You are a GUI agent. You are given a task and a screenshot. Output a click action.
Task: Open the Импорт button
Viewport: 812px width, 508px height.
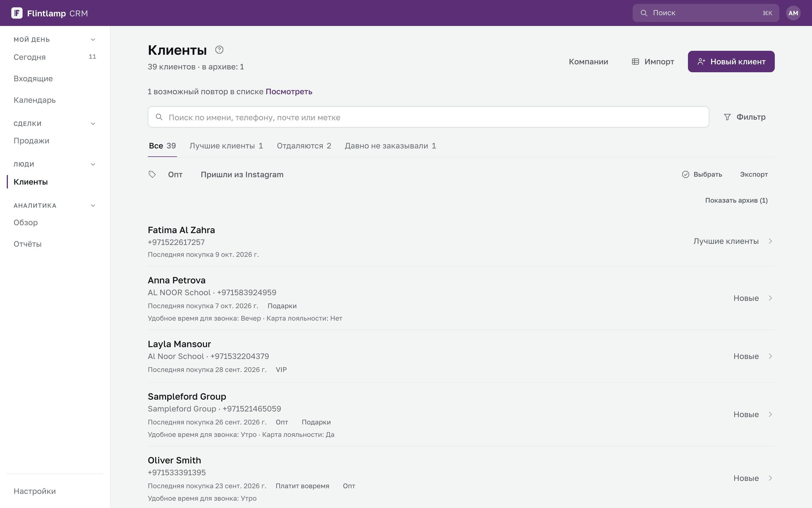tap(653, 62)
